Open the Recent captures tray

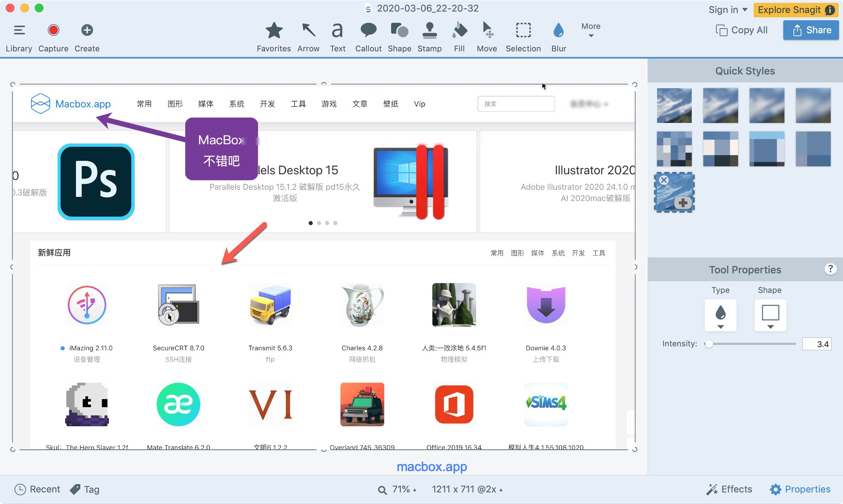click(37, 489)
